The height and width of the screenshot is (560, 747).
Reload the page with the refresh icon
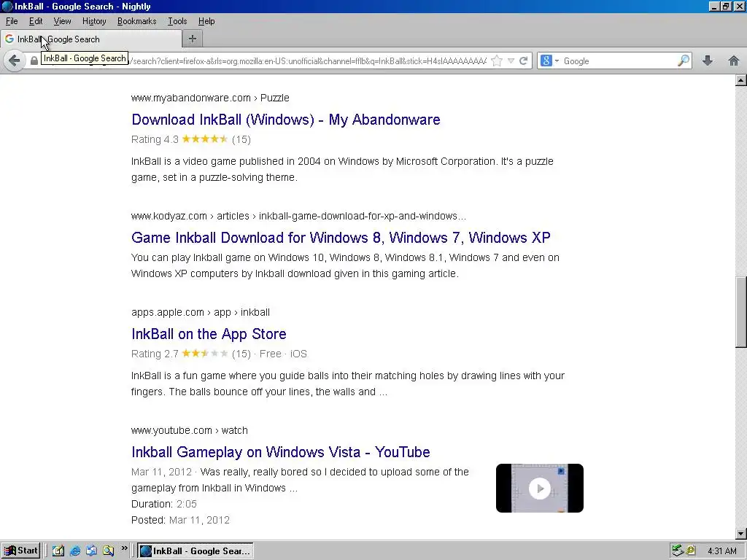(x=524, y=61)
